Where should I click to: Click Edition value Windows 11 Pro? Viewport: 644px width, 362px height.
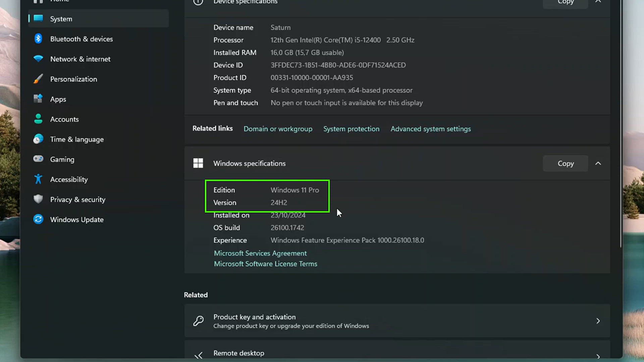pos(294,190)
